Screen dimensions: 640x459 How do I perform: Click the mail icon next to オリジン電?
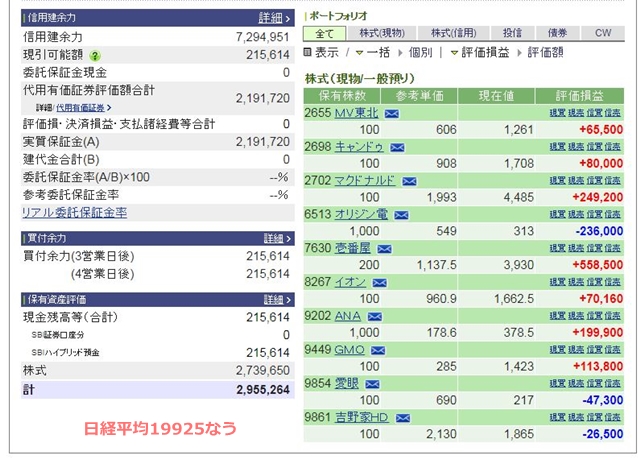tap(401, 215)
